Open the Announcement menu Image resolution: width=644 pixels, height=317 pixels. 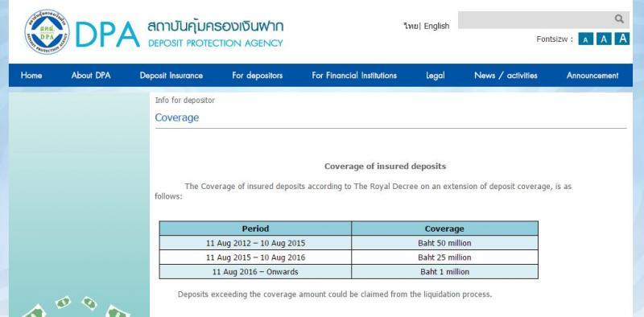tap(592, 76)
